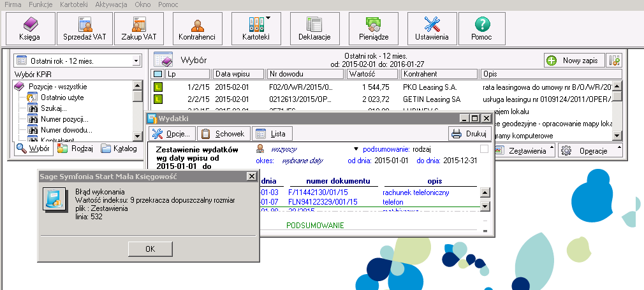644x290 pixels.
Task: Click the Sprzedaż VAT toolbar icon
Action: click(x=85, y=29)
